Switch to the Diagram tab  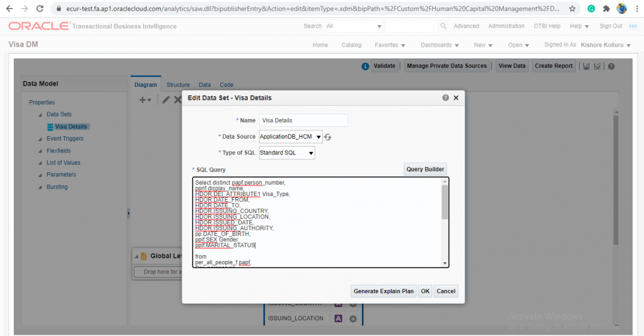(146, 85)
